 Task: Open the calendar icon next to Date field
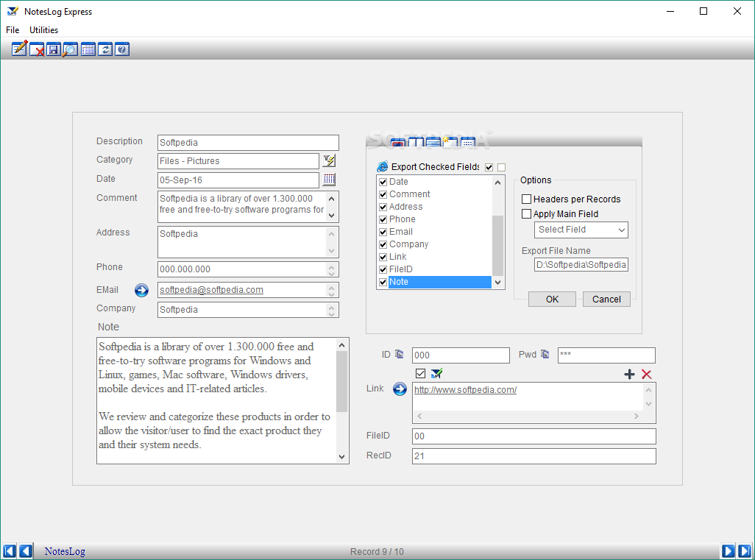(x=330, y=179)
